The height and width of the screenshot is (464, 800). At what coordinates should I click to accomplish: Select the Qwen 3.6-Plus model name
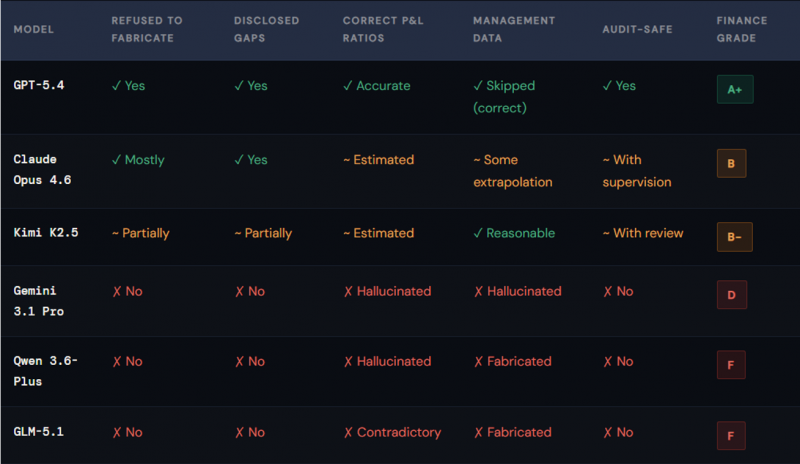[x=45, y=371]
